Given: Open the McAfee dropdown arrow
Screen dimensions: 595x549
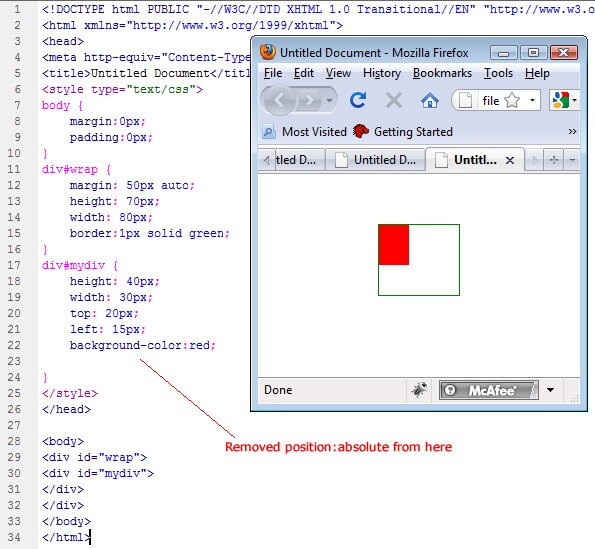Looking at the screenshot, I should point(550,390).
